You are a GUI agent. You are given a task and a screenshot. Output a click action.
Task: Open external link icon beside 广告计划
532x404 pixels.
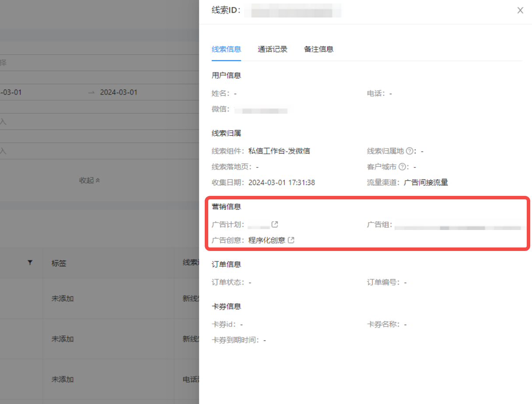point(275,224)
